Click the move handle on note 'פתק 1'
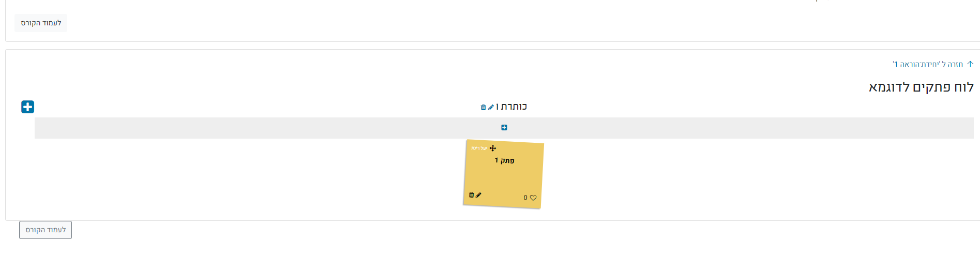This screenshot has width=980, height=254. (493, 148)
